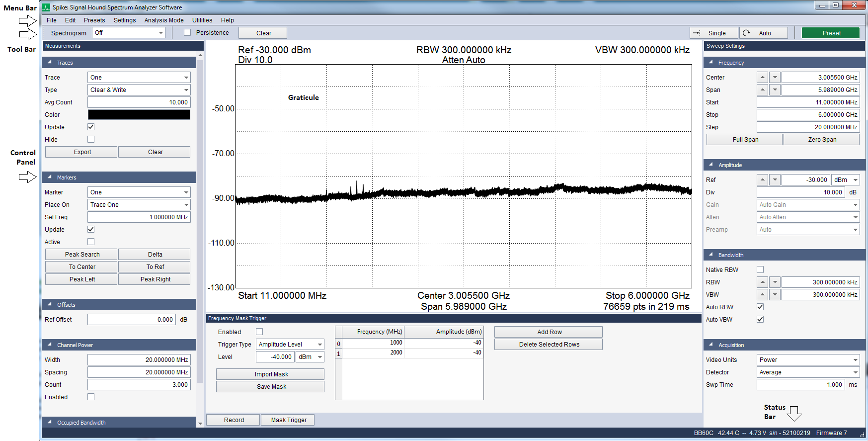
Task: Enable the Frequency Mask Trigger checkbox
Action: point(259,332)
